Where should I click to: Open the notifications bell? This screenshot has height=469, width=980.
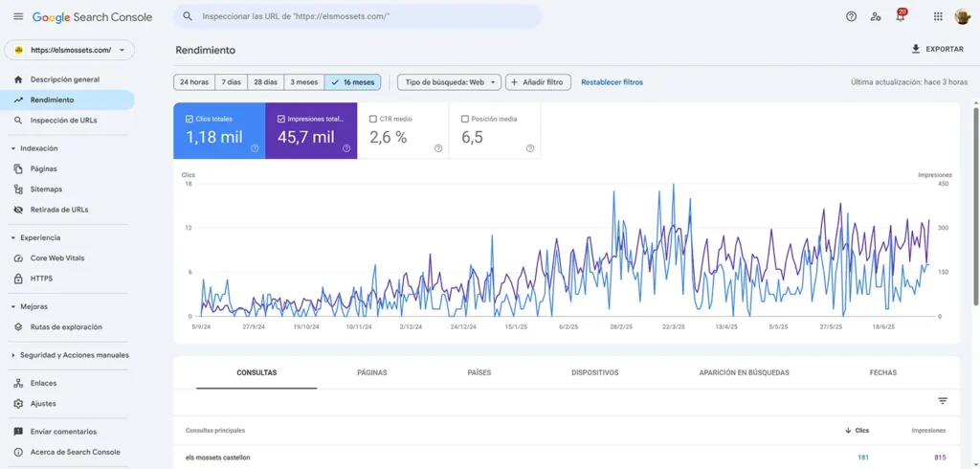pos(900,16)
